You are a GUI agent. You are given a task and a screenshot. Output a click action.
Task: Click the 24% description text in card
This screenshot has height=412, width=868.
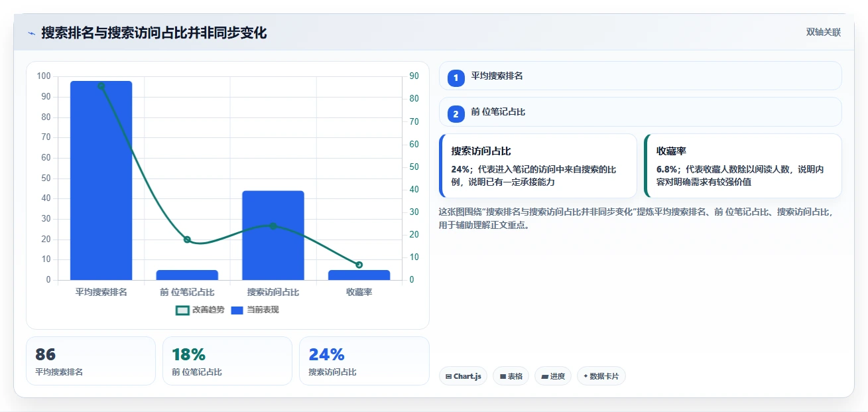pos(534,175)
